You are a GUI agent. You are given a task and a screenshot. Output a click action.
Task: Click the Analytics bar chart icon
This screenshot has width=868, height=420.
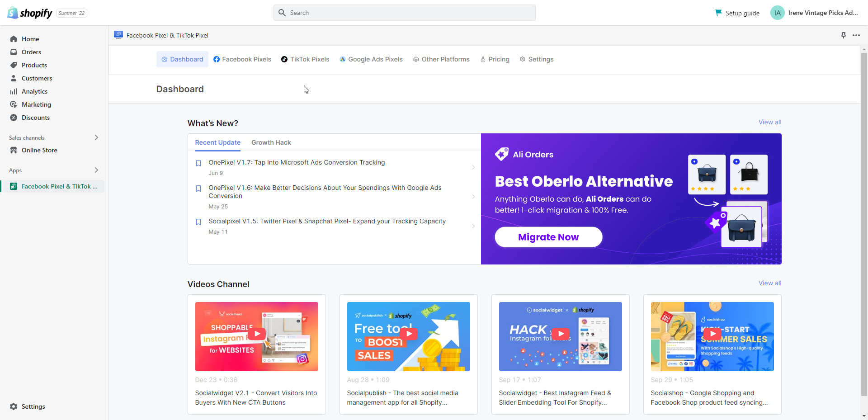(x=14, y=91)
